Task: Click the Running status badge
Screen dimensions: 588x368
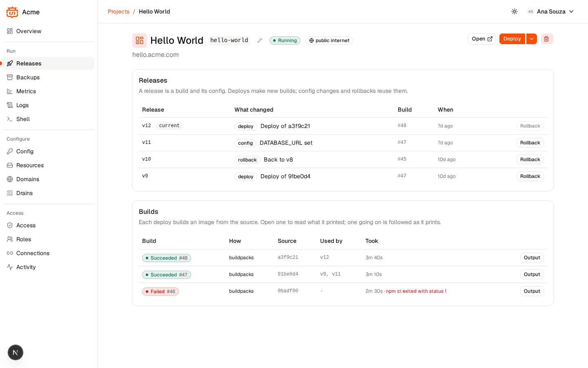Action: pos(285,40)
